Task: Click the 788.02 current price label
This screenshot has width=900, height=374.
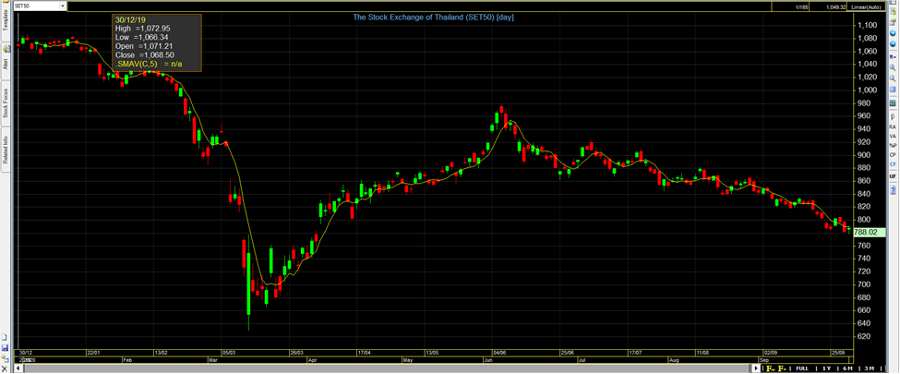Action: tap(866, 232)
